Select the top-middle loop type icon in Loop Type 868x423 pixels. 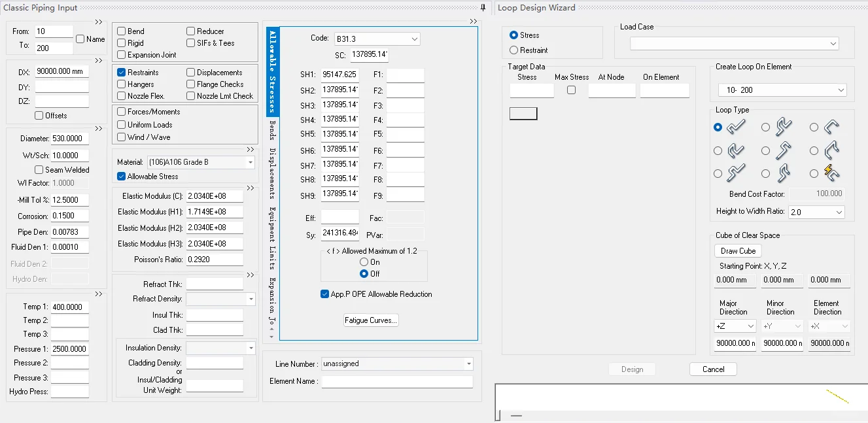pyautogui.click(x=783, y=127)
